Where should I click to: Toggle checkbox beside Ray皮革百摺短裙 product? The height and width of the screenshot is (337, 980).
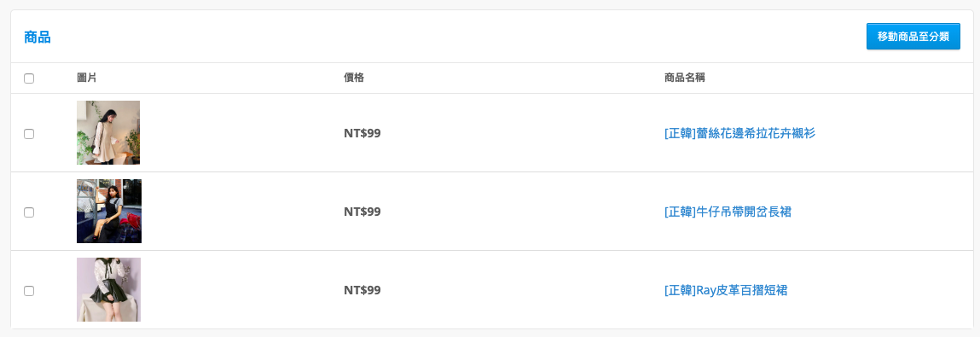[29, 291]
